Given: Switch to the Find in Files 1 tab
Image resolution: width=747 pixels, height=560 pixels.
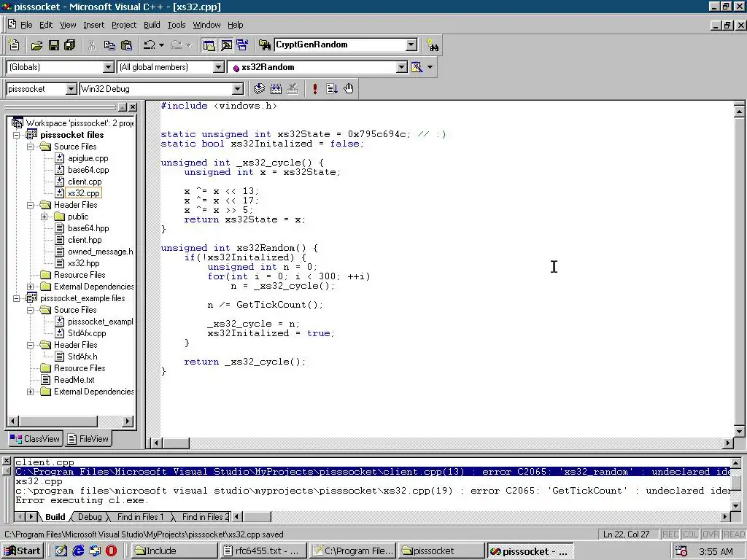Looking at the screenshot, I should [x=140, y=517].
